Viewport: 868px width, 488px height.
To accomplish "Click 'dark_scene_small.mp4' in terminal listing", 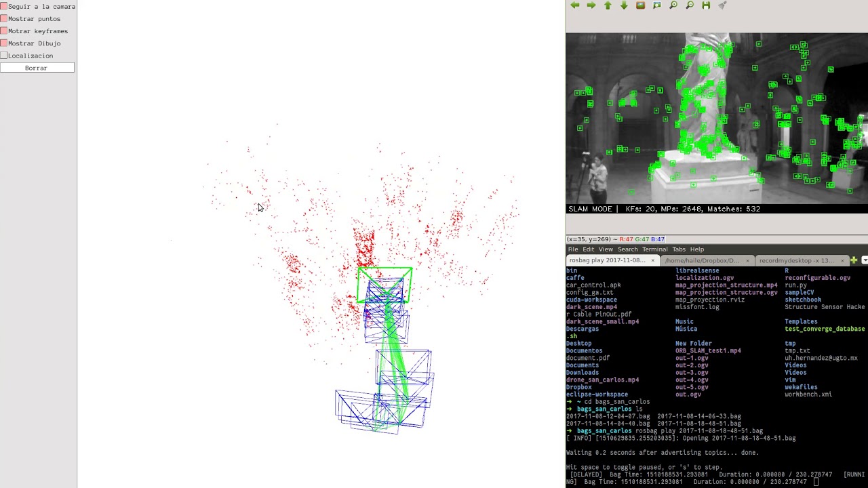I will [x=602, y=321].
